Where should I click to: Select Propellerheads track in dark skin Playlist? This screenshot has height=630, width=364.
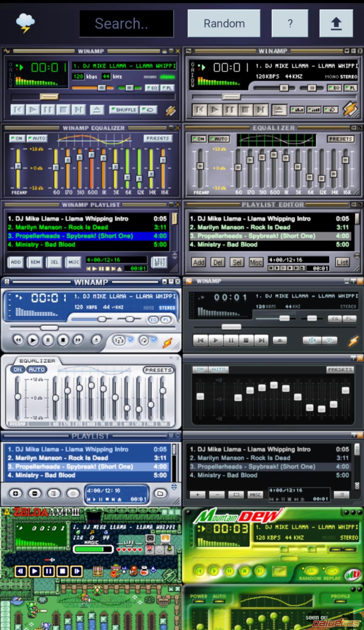[x=270, y=467]
